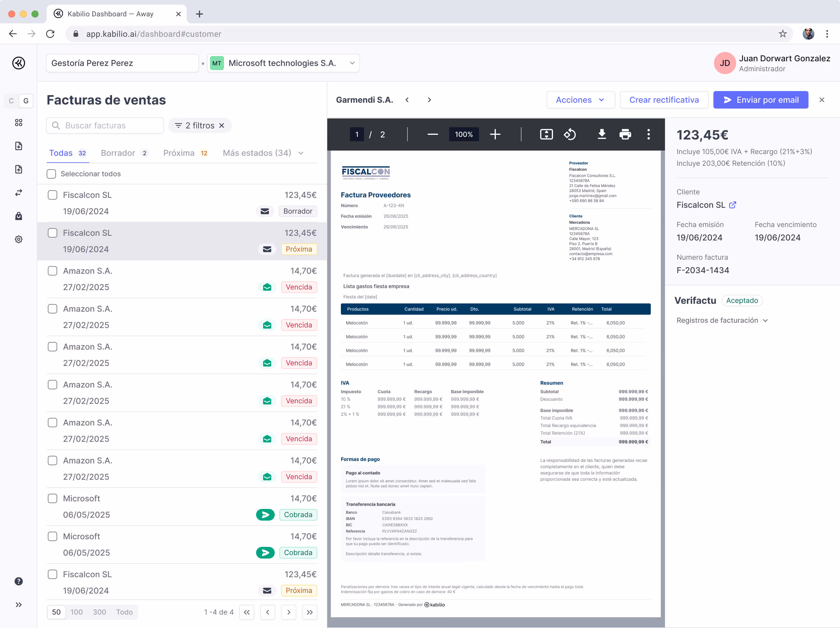Expand Registros de facturación section
This screenshot has width=840, height=628.
pos(722,320)
